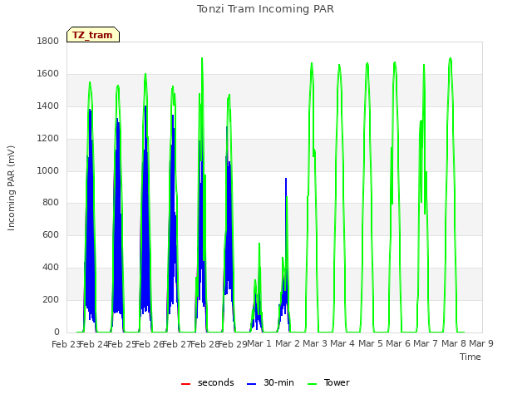The height and width of the screenshot is (399, 532).
Task: Click the Mar 4 x-axis date label
Action: [342, 343]
